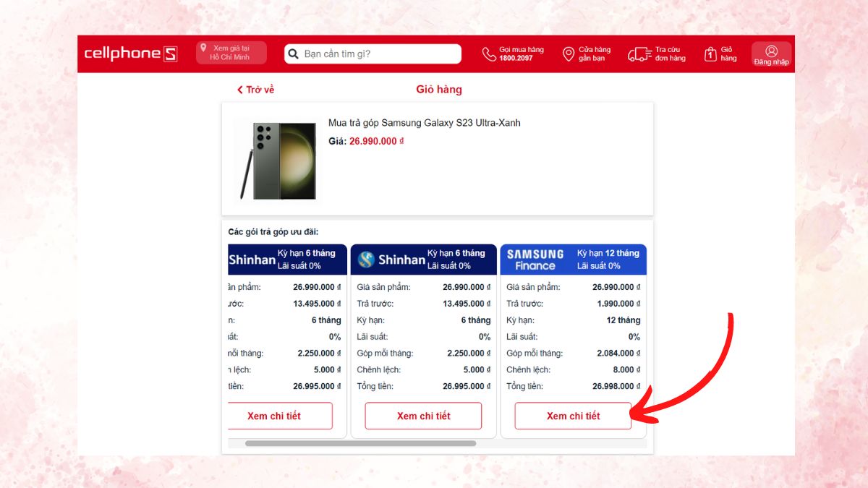Click the Shinhan logo icon in middle card
Viewport: 868px width, 488px height.
(367, 260)
